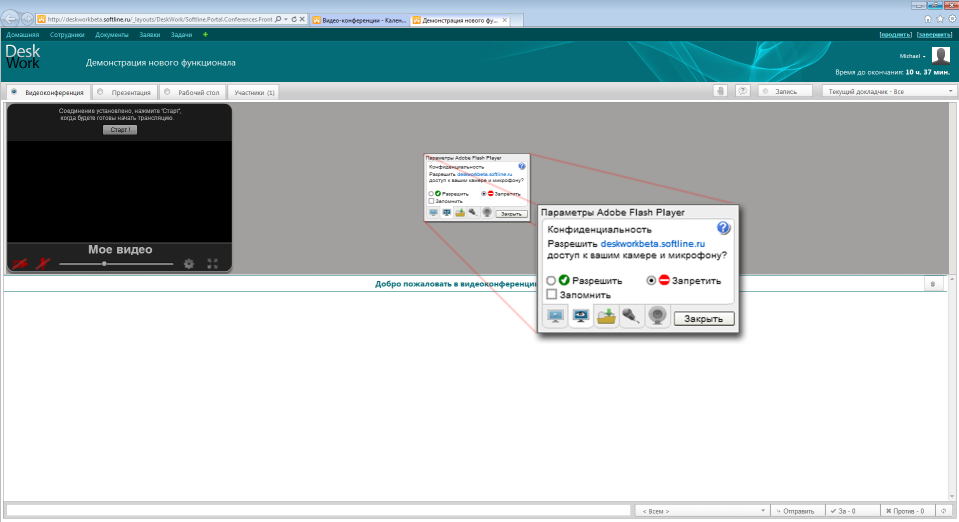Screen dimensions: 959x522
Task: Click the search magnifier in address bar
Action: (278, 20)
